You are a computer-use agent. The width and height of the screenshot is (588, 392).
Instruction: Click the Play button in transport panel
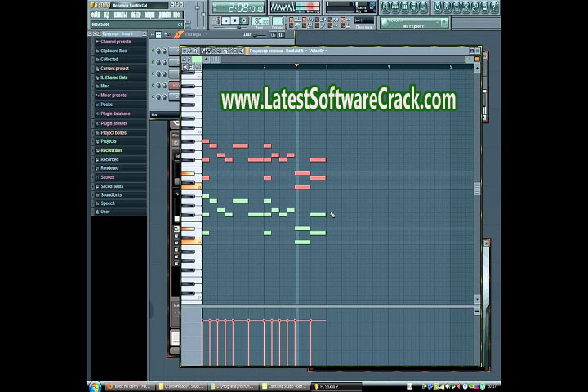pos(226,20)
